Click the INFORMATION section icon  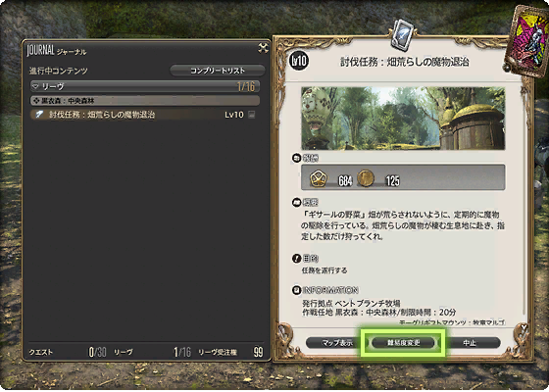[296, 290]
